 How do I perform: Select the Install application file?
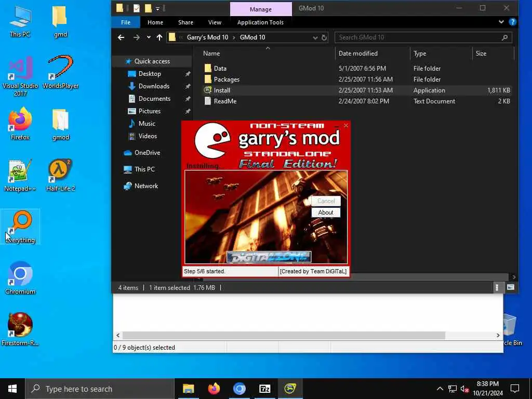click(221, 90)
